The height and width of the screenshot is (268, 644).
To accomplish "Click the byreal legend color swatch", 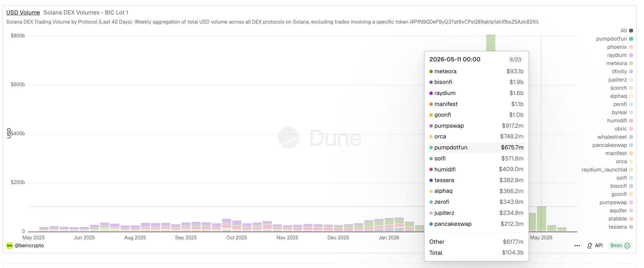I will [x=631, y=112].
